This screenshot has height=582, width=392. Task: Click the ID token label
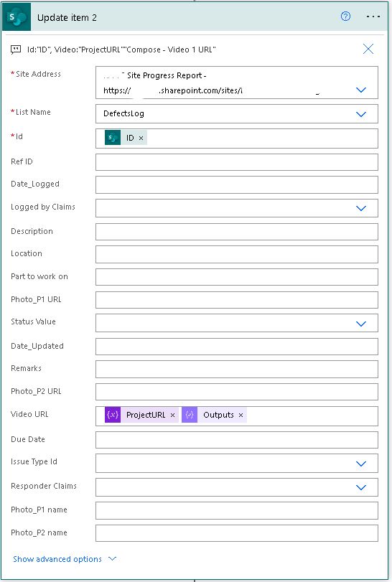130,138
